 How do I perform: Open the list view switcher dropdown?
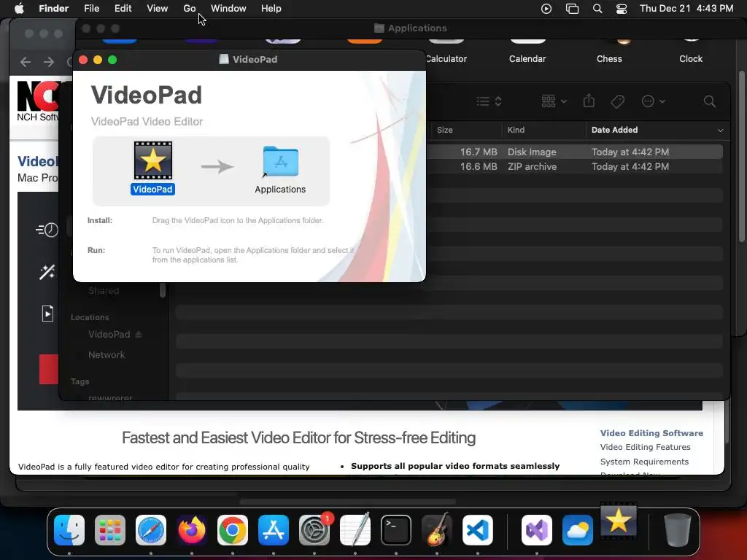point(489,101)
